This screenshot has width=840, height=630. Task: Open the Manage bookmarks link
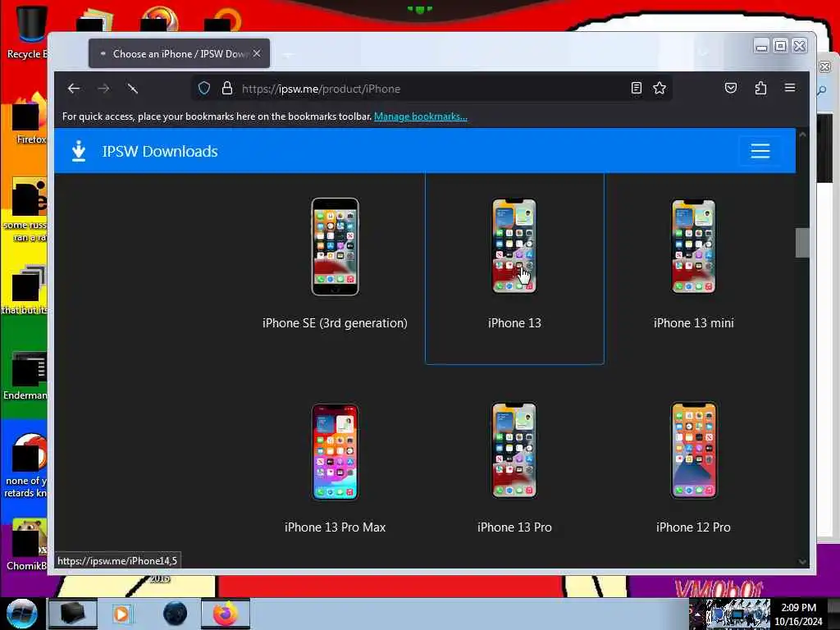point(421,116)
